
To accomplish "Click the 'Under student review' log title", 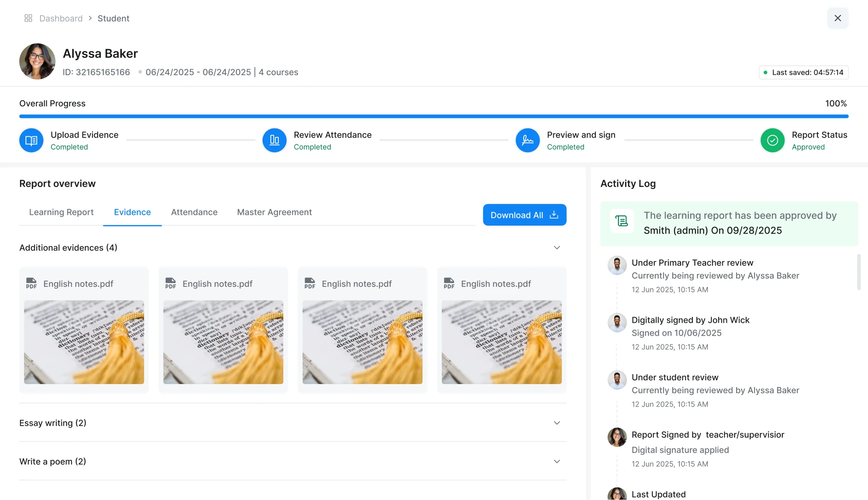I will (x=675, y=377).
